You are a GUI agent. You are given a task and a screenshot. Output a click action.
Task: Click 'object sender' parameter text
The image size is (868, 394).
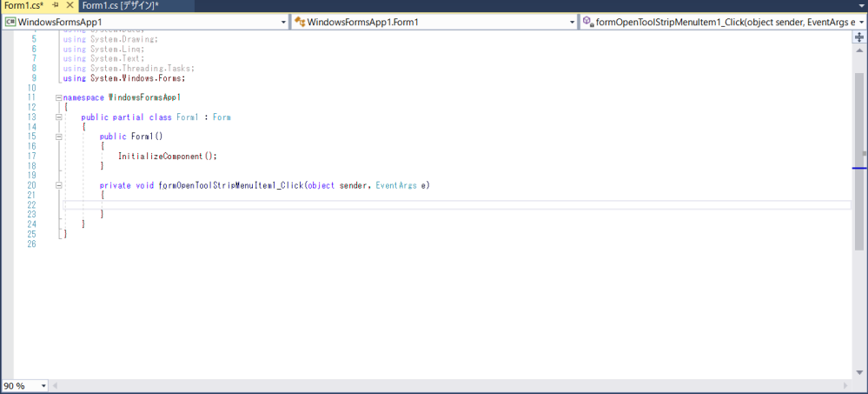tap(336, 185)
